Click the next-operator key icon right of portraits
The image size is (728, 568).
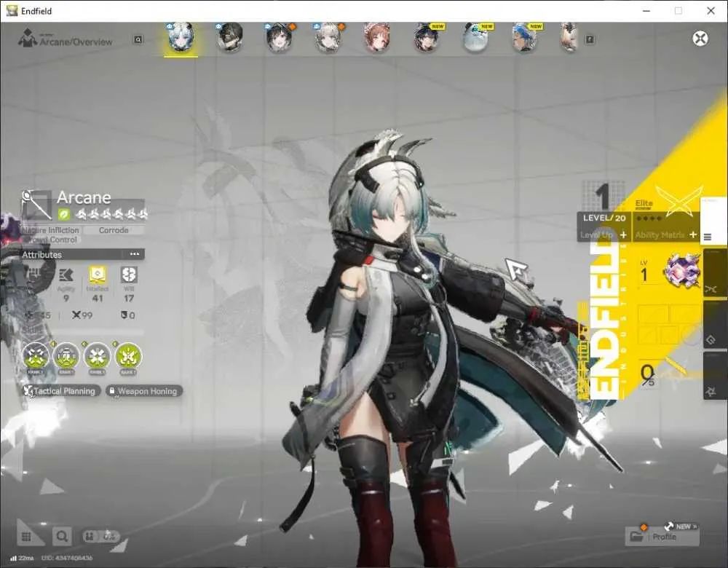[x=590, y=39]
